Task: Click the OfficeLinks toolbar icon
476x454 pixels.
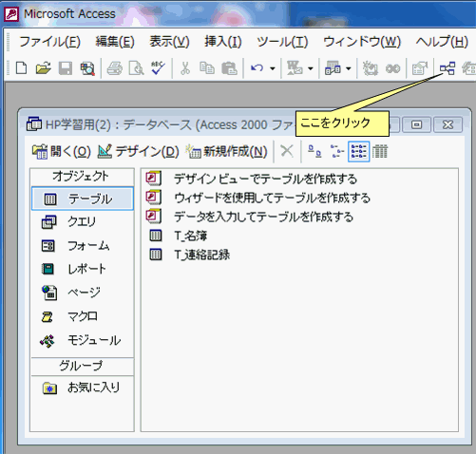Action: (x=295, y=68)
